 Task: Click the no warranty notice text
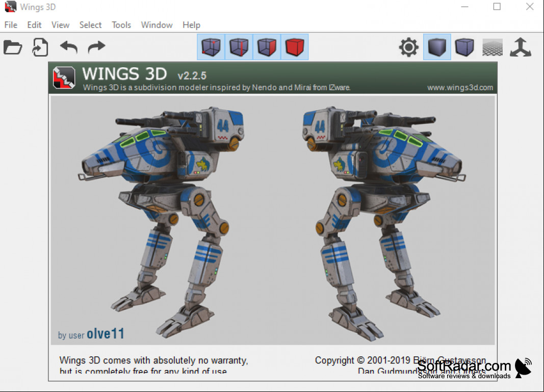click(x=153, y=365)
